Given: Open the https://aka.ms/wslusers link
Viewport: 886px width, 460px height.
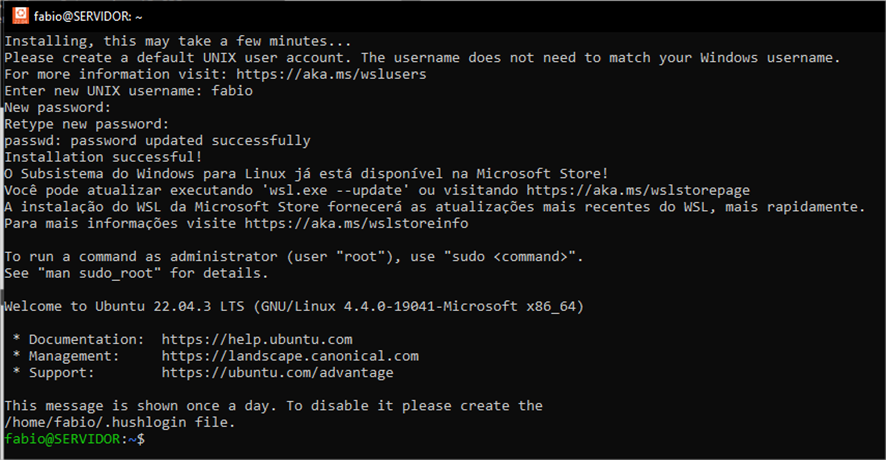Looking at the screenshot, I should 331,74.
